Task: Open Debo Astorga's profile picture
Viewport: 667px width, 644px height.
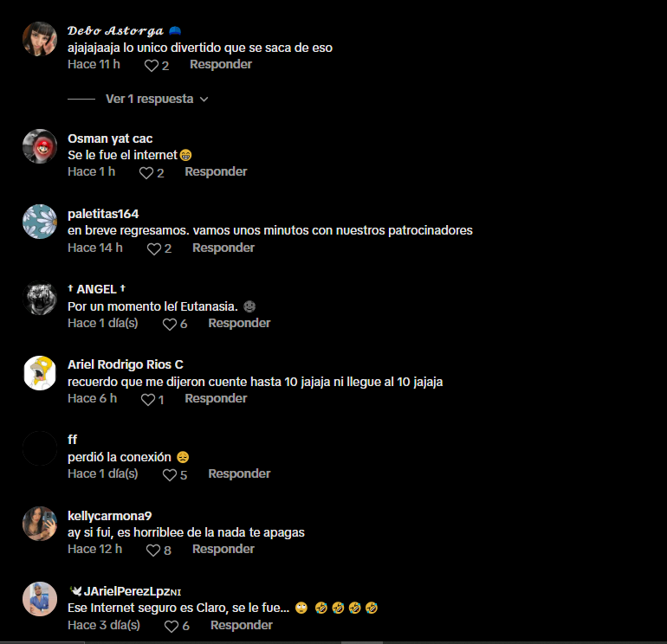Action: [x=40, y=39]
